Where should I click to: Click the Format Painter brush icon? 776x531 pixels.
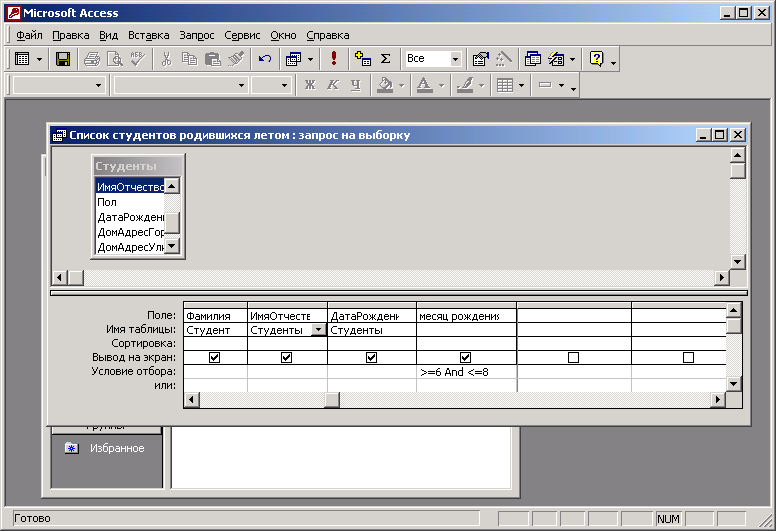point(236,59)
